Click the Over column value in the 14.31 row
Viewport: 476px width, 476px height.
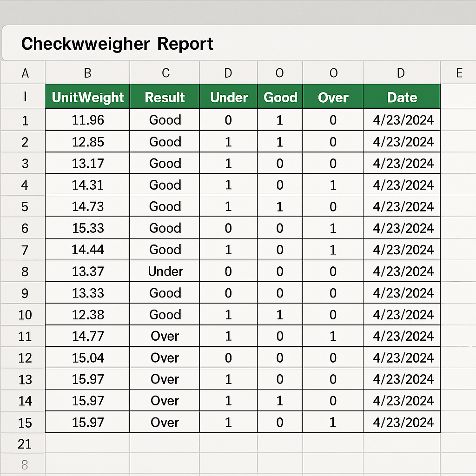(333, 185)
